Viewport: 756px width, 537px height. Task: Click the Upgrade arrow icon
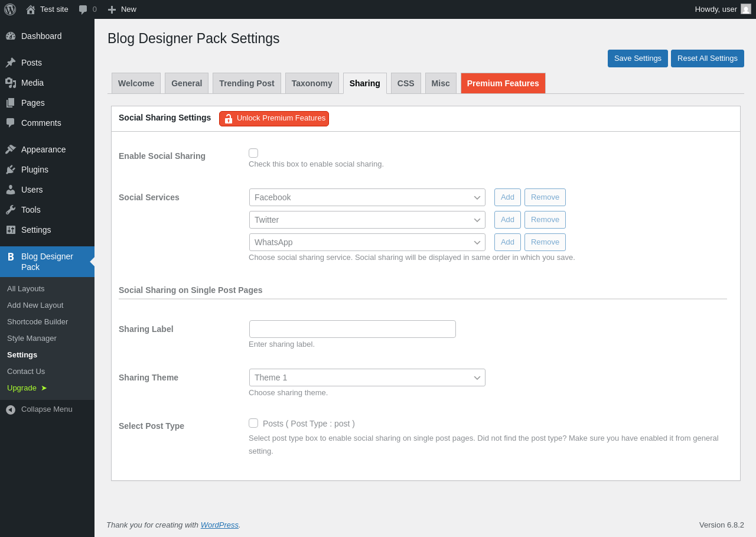click(x=44, y=388)
